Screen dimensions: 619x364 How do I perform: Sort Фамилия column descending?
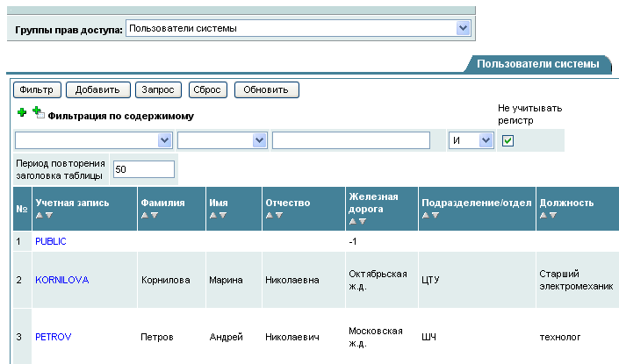155,215
